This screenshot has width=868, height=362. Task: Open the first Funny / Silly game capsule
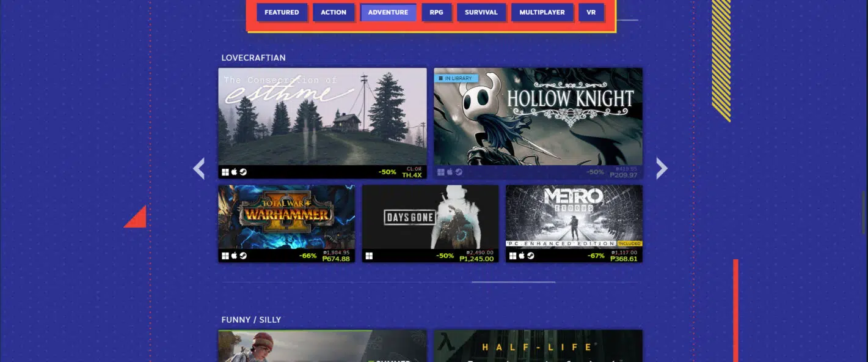[x=323, y=346]
